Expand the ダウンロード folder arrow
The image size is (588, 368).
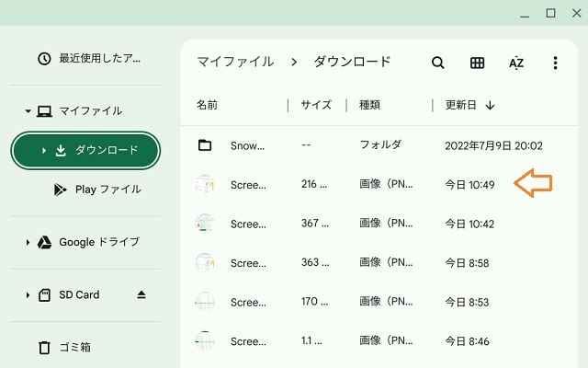point(44,150)
